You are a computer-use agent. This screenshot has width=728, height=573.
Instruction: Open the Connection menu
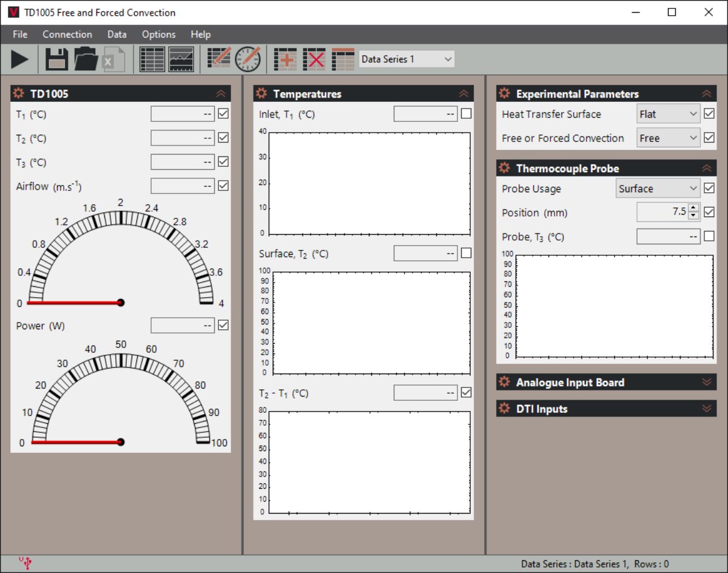pos(67,34)
